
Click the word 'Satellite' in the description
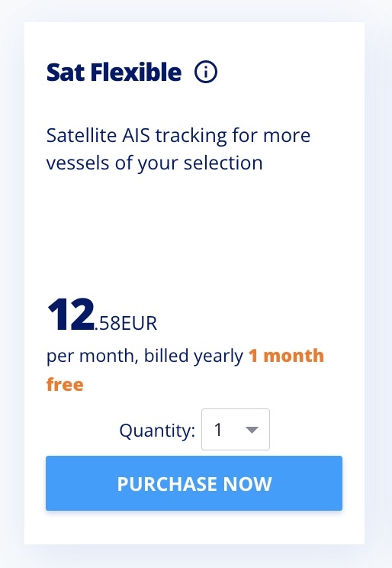(x=82, y=135)
